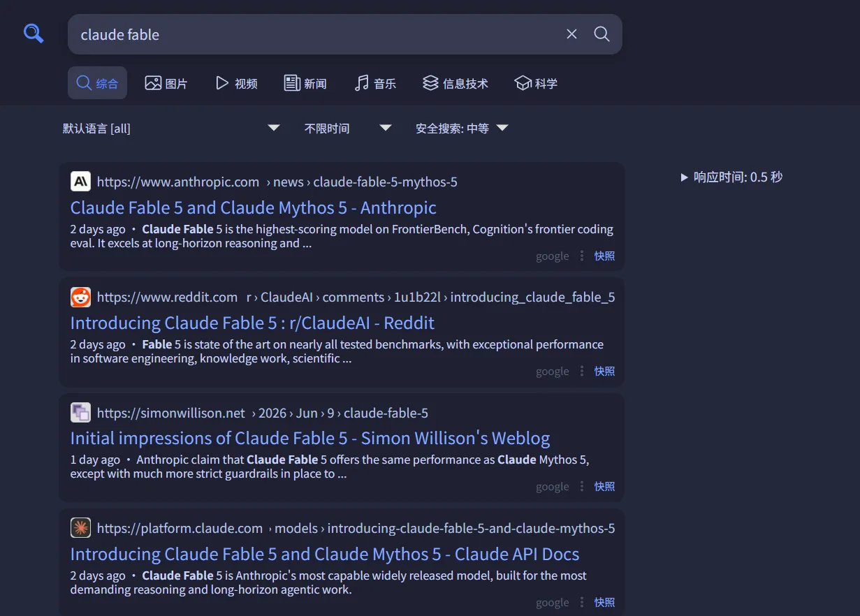Submit search with magnifier button

pyautogui.click(x=602, y=34)
